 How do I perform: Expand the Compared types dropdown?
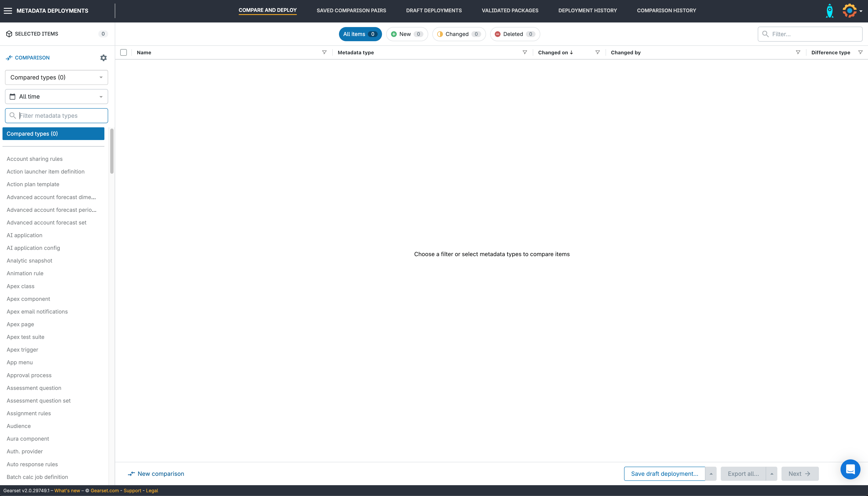tap(57, 77)
